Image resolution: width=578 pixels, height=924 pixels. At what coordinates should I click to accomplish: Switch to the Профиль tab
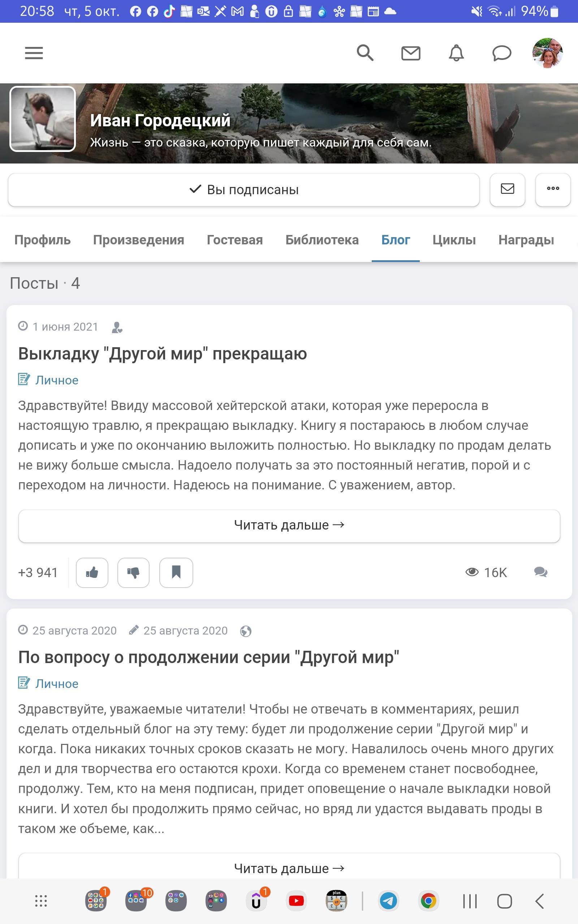pos(42,240)
